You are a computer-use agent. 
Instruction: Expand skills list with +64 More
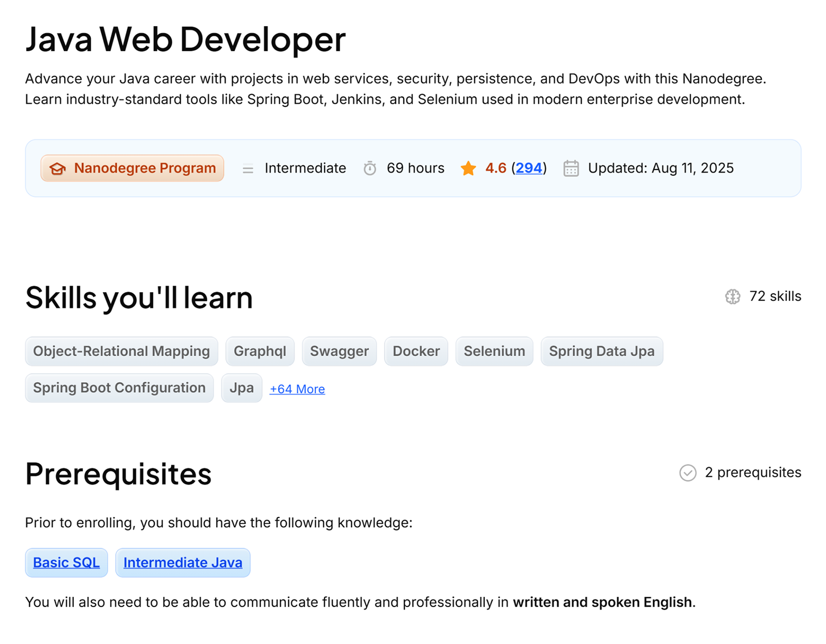[x=297, y=389]
